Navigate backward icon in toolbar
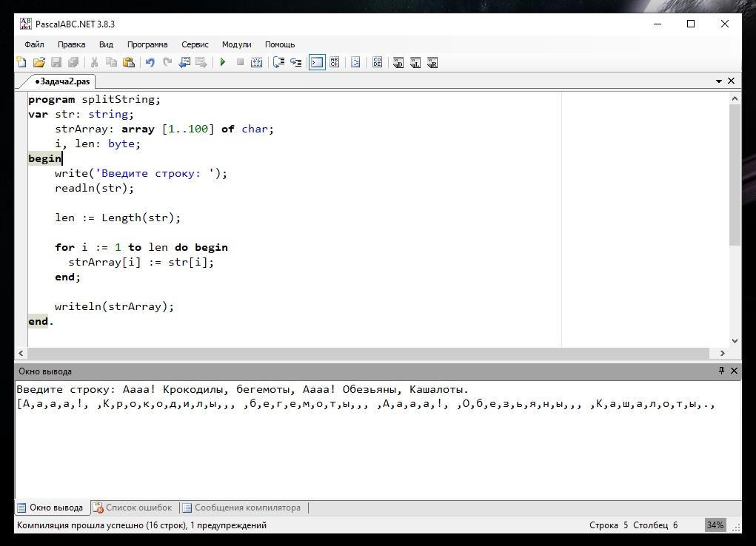The width and height of the screenshot is (756, 546). click(184, 63)
